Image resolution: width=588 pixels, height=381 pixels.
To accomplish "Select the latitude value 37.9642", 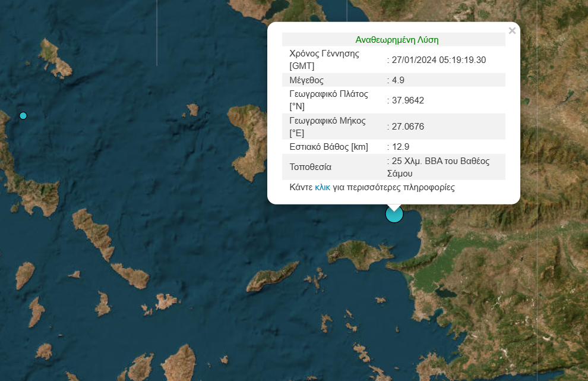I will [x=407, y=100].
